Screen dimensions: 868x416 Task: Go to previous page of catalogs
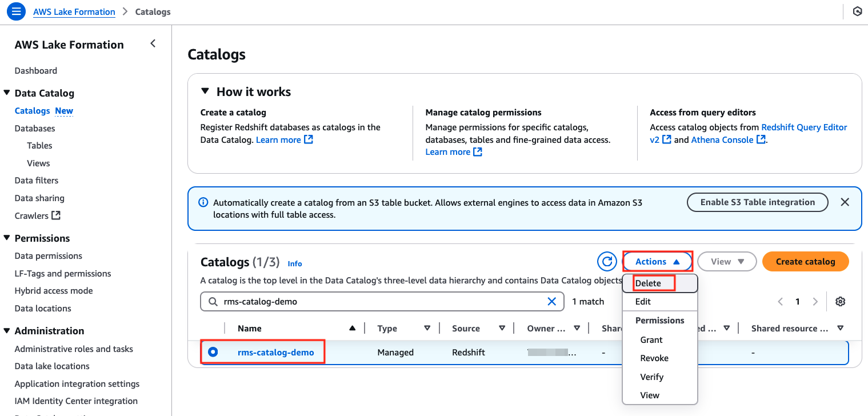click(x=780, y=302)
